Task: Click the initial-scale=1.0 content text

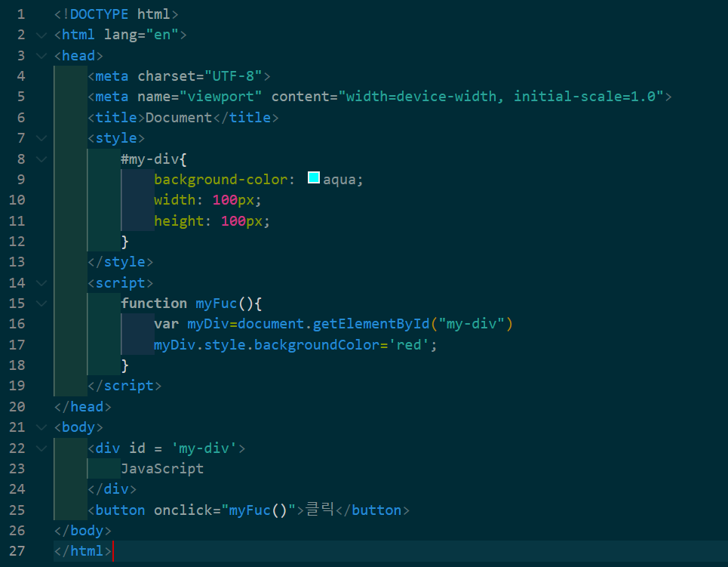Action: [x=584, y=97]
